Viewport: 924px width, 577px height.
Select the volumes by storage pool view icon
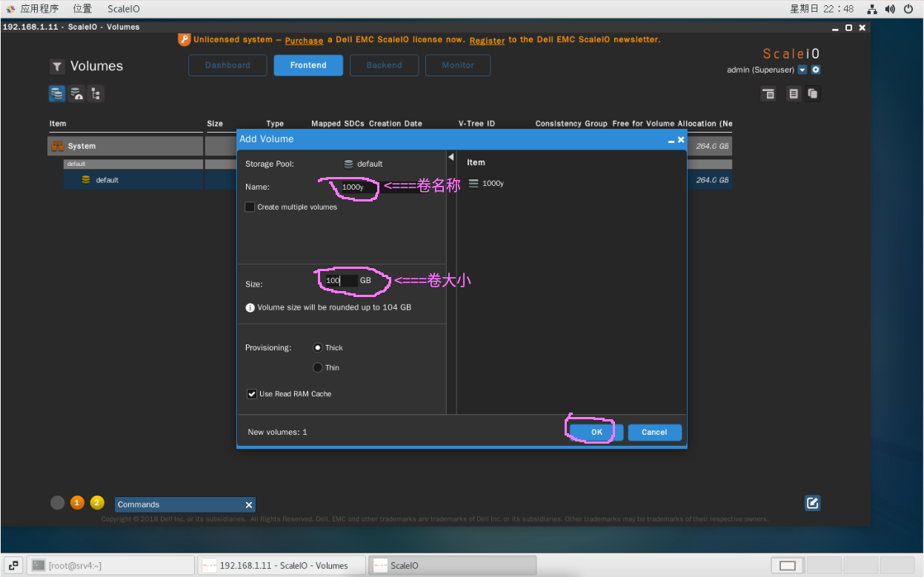click(x=57, y=94)
